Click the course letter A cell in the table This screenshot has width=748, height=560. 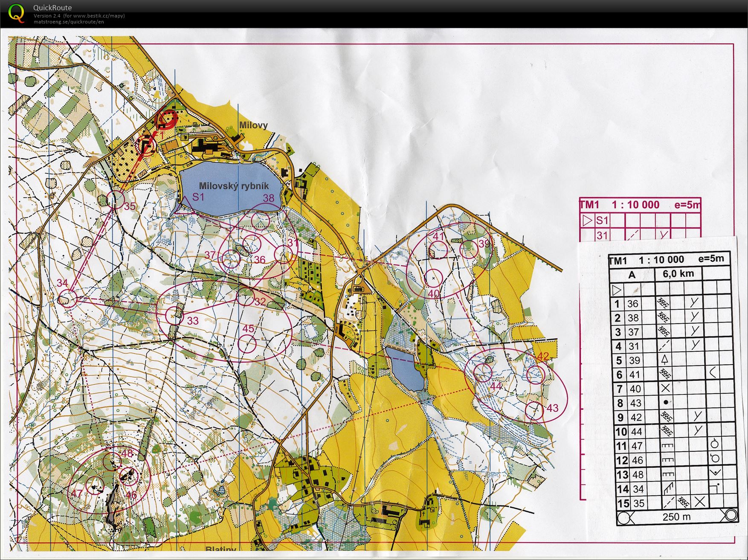[x=632, y=275]
